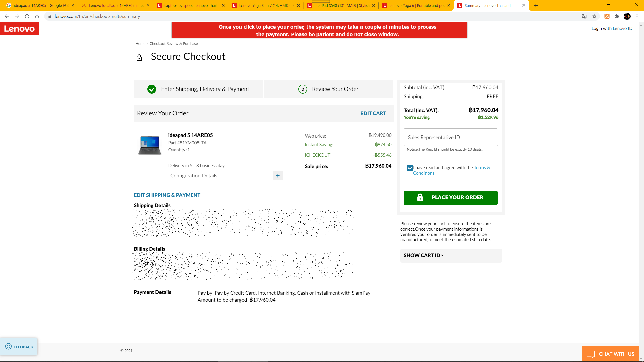Click the ideapad 5 14ARE05 product name
This screenshot has height=362, width=644.
point(190,135)
